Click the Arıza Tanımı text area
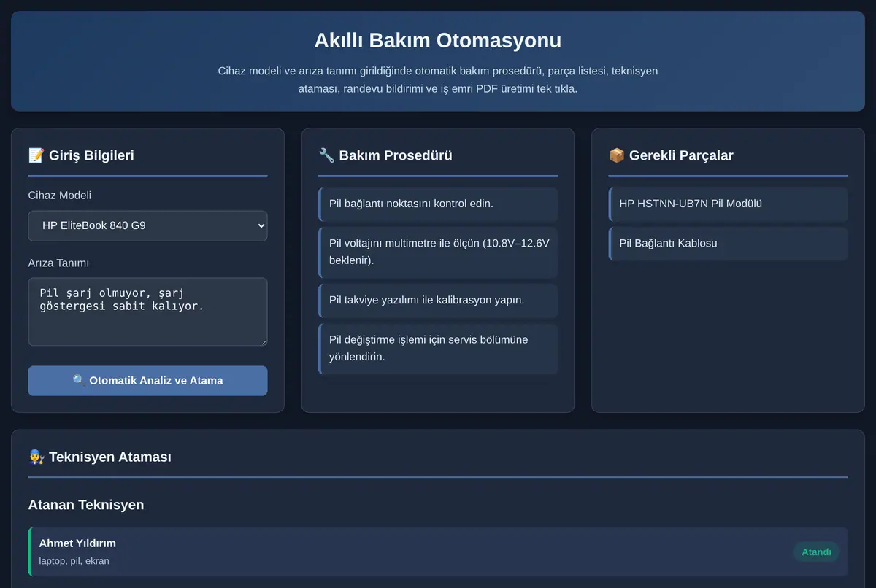This screenshot has height=588, width=876. click(147, 312)
